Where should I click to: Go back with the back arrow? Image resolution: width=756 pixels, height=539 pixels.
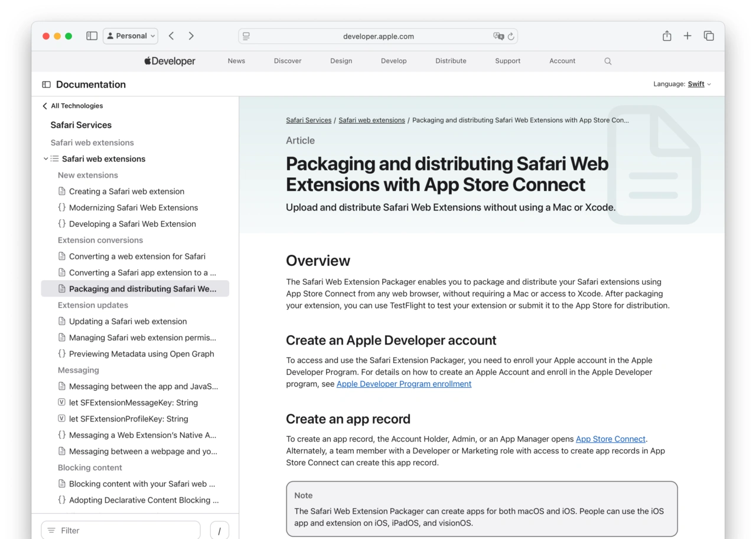coord(171,36)
